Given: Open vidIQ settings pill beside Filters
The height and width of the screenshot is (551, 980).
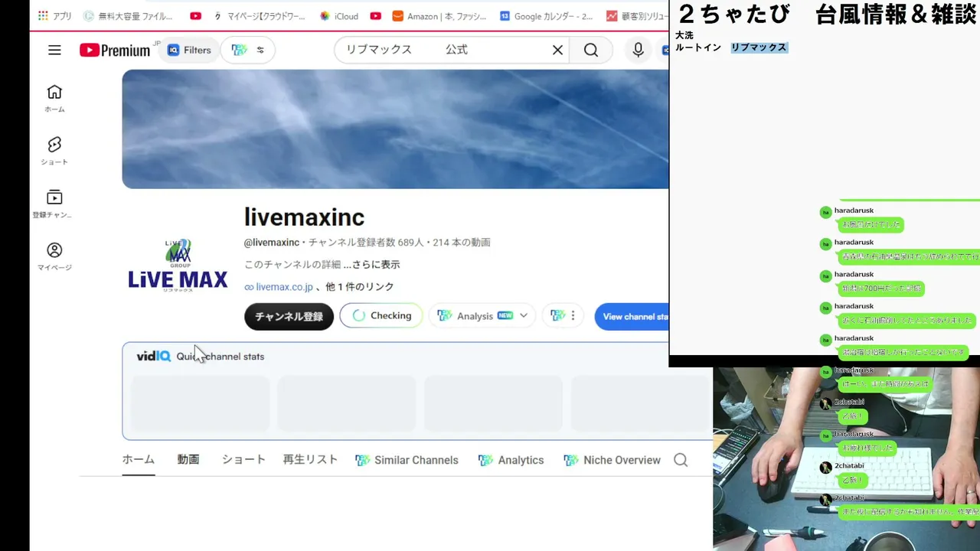Looking at the screenshot, I should (x=248, y=50).
